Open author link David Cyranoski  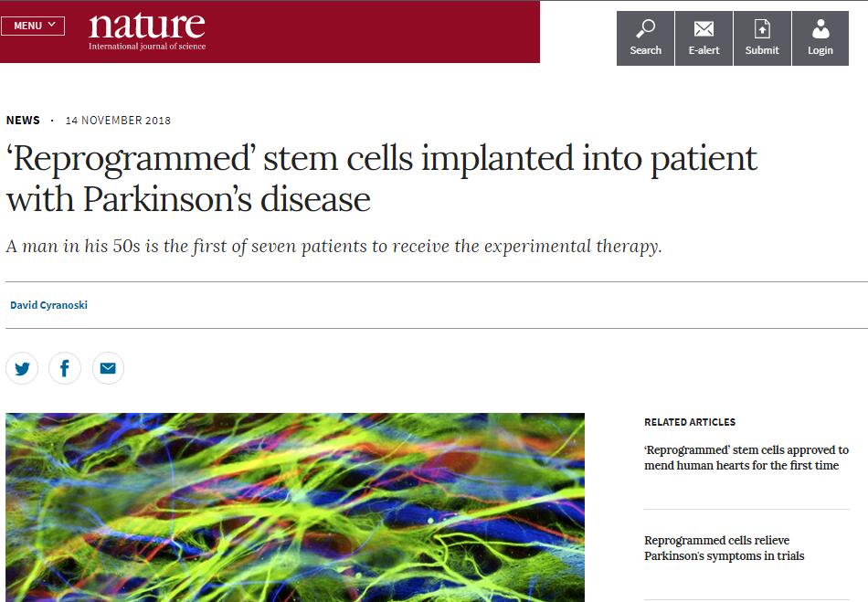[x=48, y=305]
